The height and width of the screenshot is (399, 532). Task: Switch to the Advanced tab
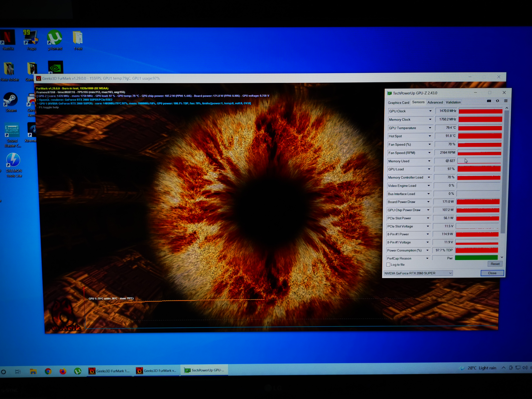[435, 102]
